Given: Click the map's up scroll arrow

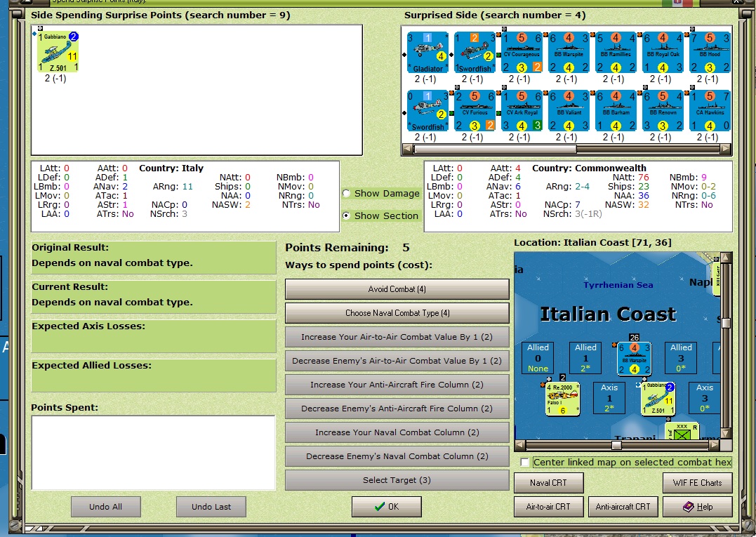Looking at the screenshot, I should pyautogui.click(x=726, y=258).
